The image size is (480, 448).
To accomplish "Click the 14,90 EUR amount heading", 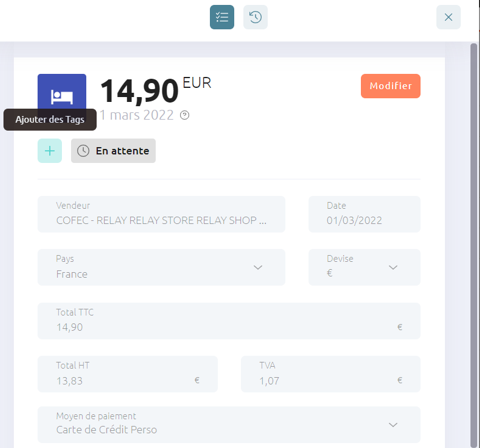I will pyautogui.click(x=155, y=90).
